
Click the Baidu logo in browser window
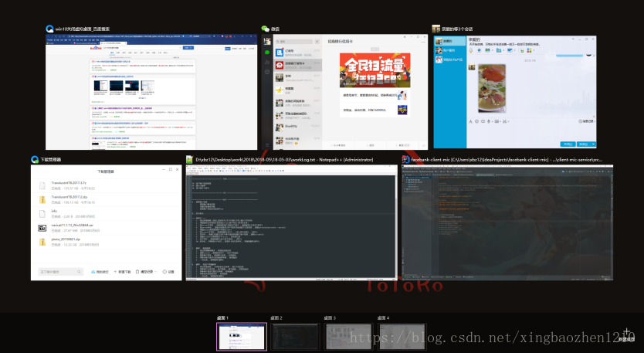pos(96,48)
